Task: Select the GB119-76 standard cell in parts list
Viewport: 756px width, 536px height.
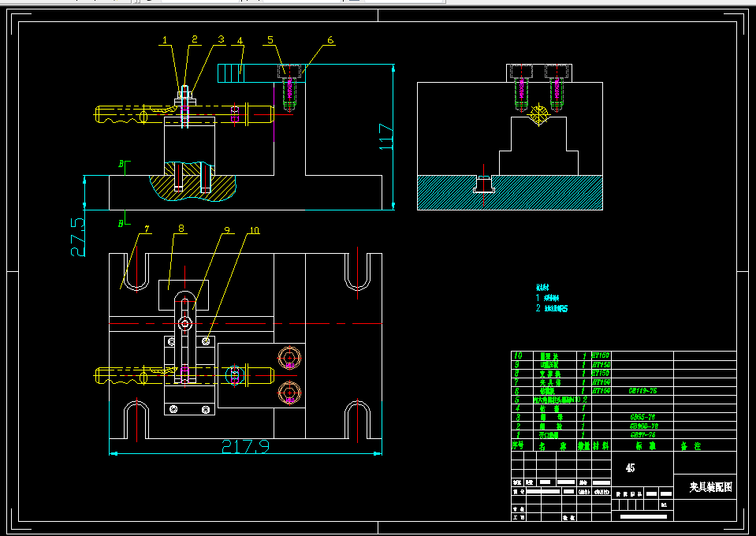Action: (642, 391)
